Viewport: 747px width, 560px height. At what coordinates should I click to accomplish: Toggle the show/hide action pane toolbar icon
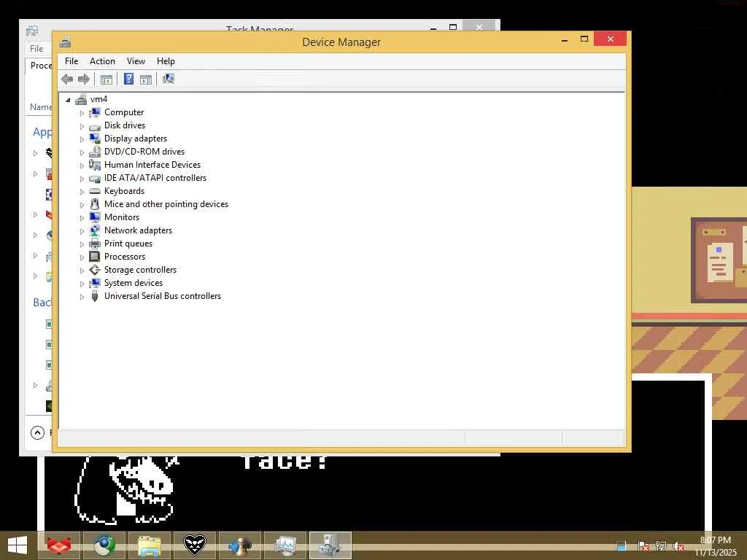tap(146, 79)
